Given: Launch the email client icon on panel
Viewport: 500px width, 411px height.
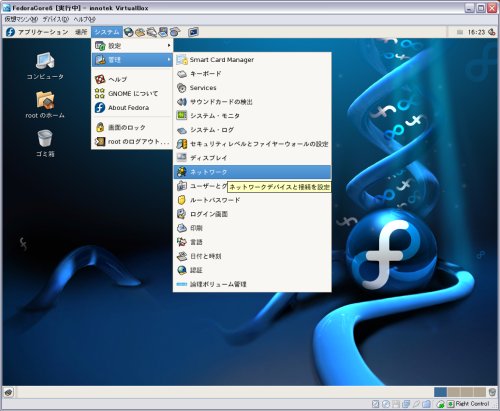Looking at the screenshot, I should point(140,32).
